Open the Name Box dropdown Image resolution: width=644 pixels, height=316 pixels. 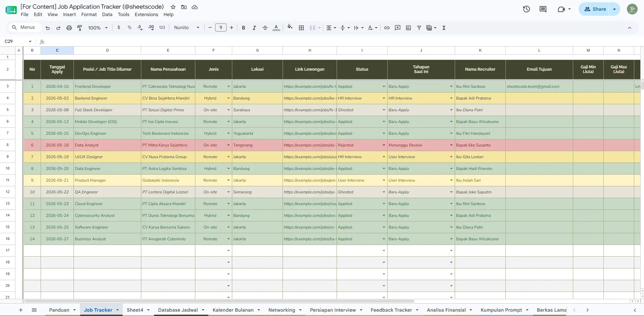click(30, 42)
